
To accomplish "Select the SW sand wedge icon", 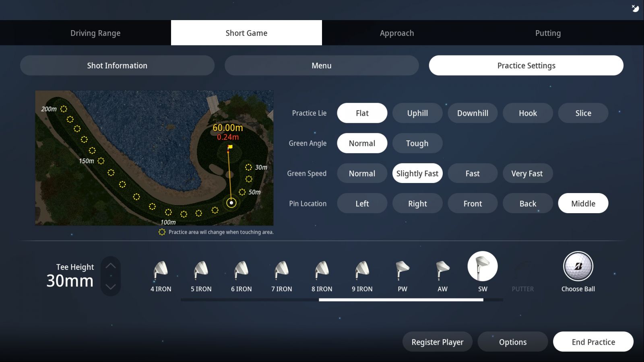I will [482, 267].
